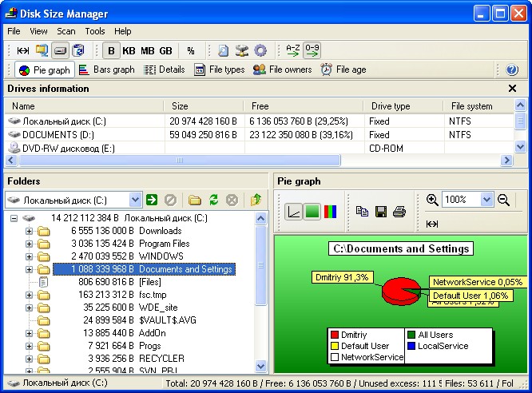The image size is (532, 393).
Task: Open the zoom percentage dropdown
Action: (x=487, y=200)
